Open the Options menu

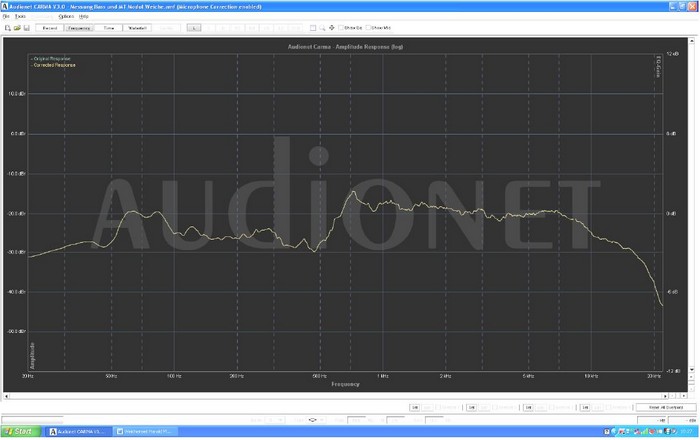tap(66, 17)
